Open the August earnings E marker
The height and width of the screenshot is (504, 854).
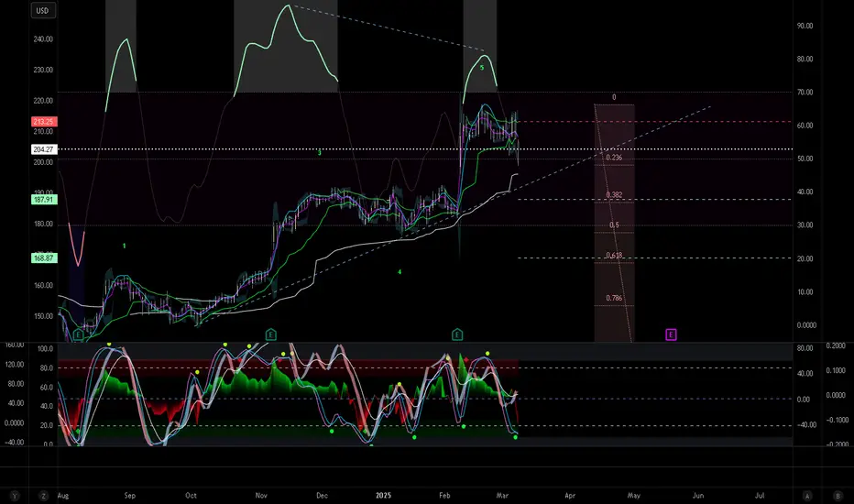[x=79, y=334]
